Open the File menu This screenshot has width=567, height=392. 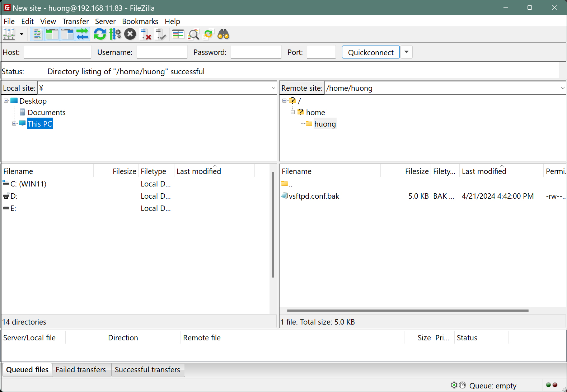point(9,22)
